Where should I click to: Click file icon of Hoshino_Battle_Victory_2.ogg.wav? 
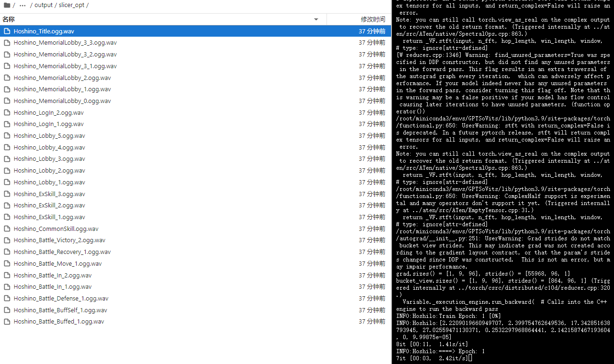[7, 240]
